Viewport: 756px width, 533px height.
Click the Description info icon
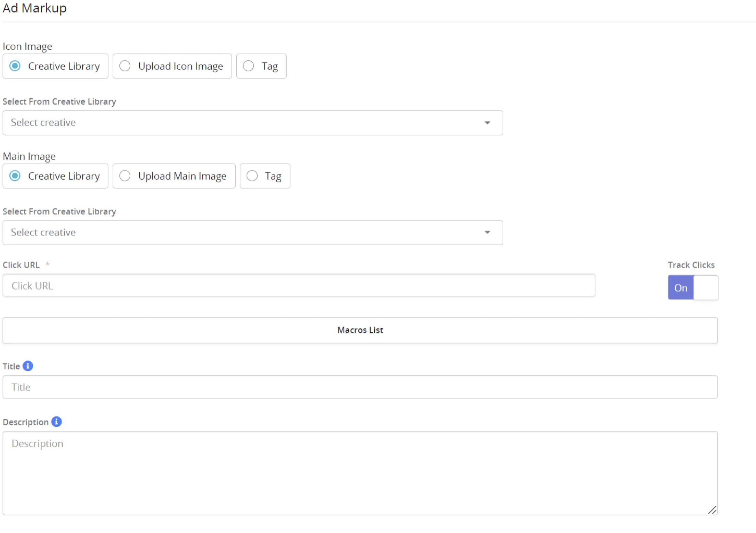point(56,421)
